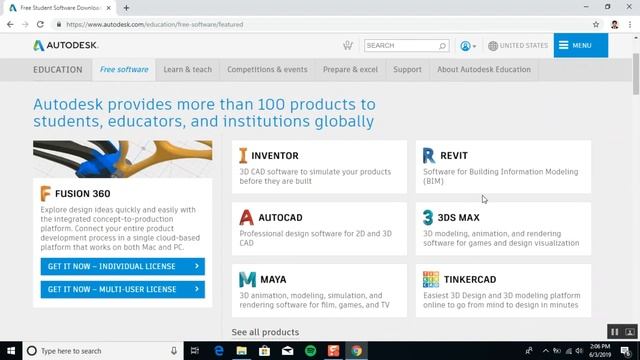
Task: Click the Inventor product icon
Action: tap(243, 156)
